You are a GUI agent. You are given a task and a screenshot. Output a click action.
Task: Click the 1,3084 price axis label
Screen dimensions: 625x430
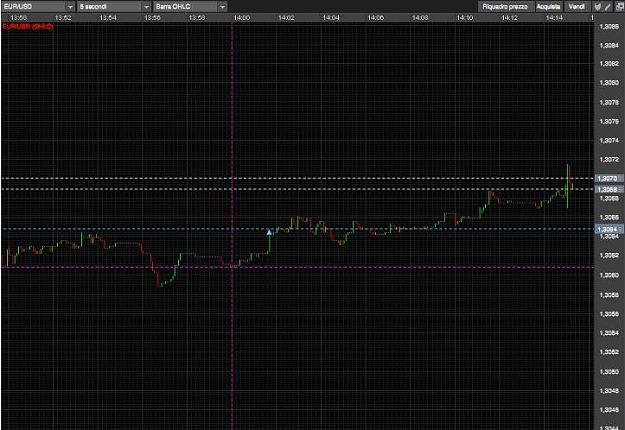(609, 45)
